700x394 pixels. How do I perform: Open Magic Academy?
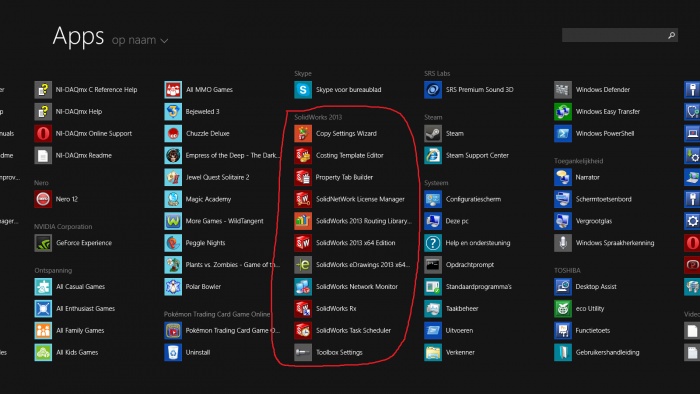click(x=198, y=199)
